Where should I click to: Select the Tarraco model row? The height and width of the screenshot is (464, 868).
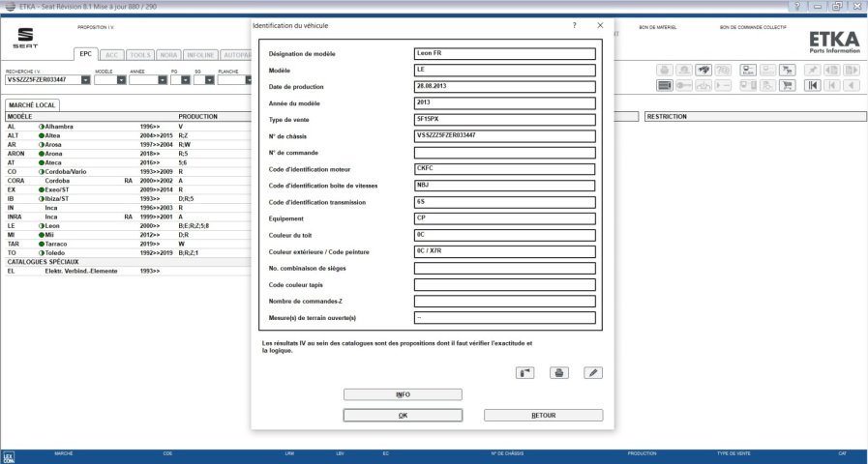(x=128, y=244)
